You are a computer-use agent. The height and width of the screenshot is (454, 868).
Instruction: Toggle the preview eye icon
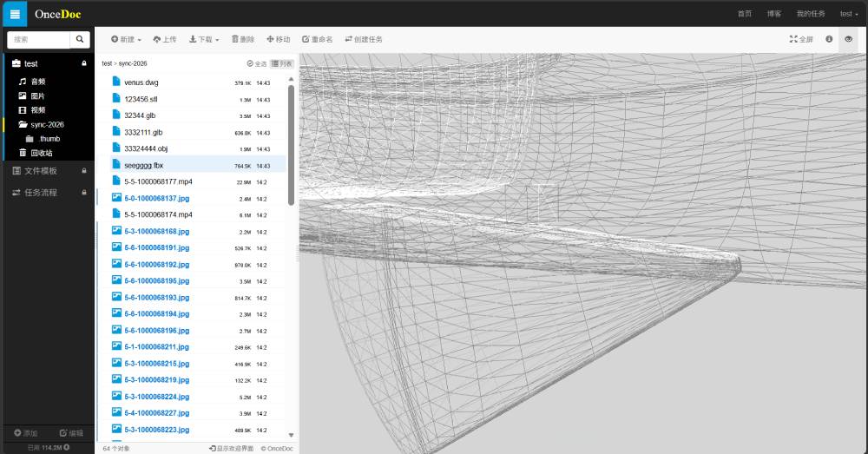[848, 39]
